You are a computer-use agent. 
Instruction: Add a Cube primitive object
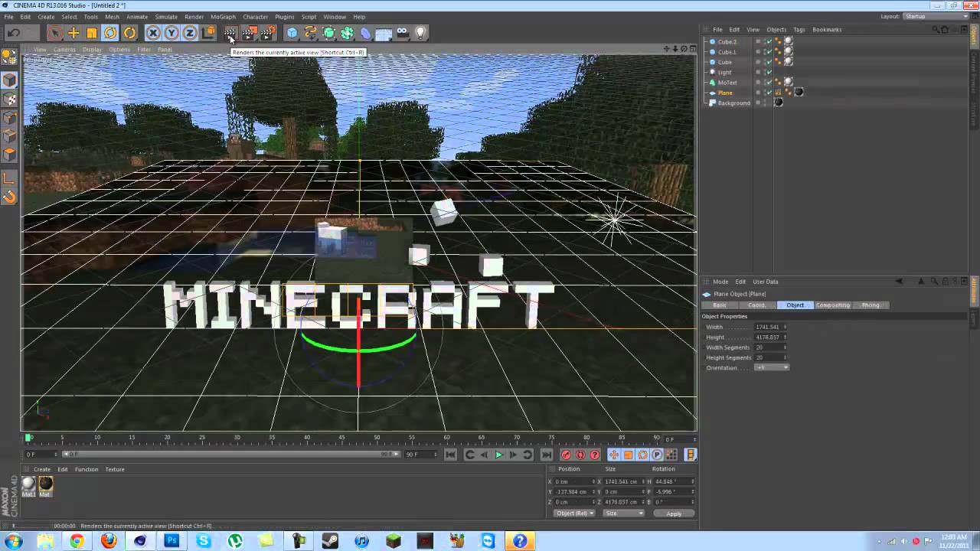coord(292,33)
